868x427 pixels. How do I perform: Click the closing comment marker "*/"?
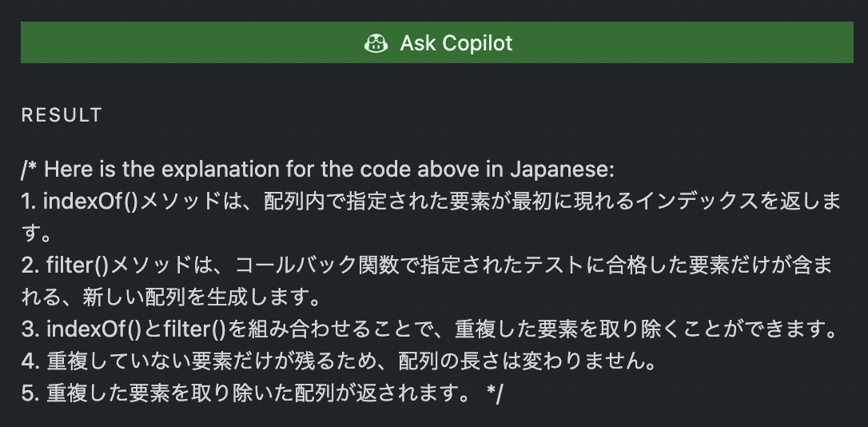click(x=495, y=393)
